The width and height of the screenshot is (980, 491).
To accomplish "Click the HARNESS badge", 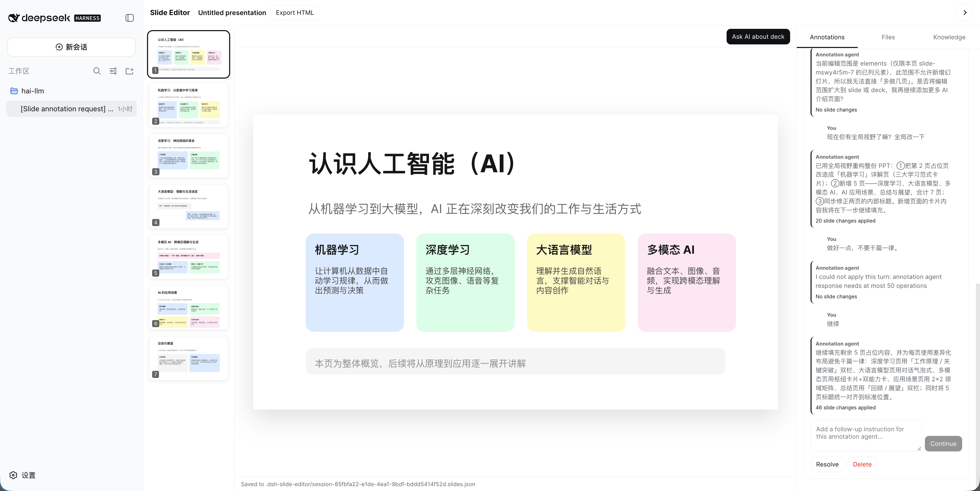I will pos(88,18).
